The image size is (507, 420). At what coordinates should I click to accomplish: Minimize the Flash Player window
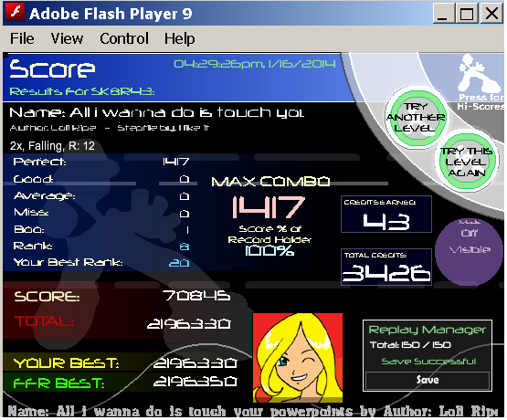pos(444,14)
